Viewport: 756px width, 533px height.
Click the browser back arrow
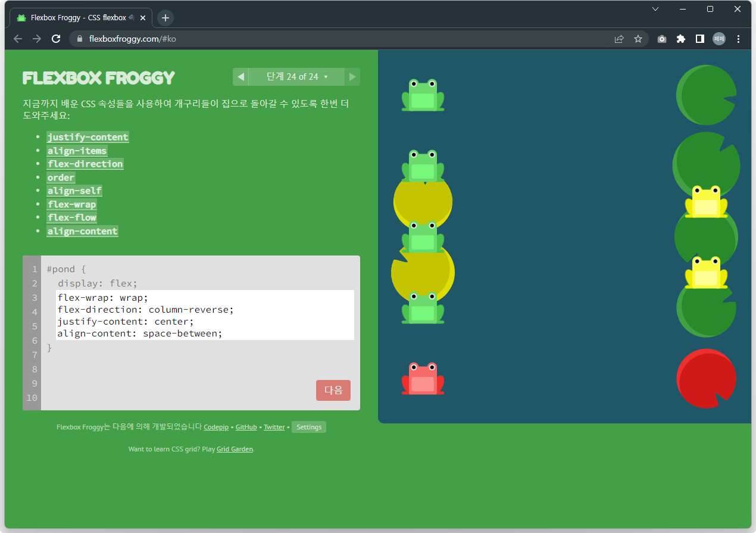18,39
